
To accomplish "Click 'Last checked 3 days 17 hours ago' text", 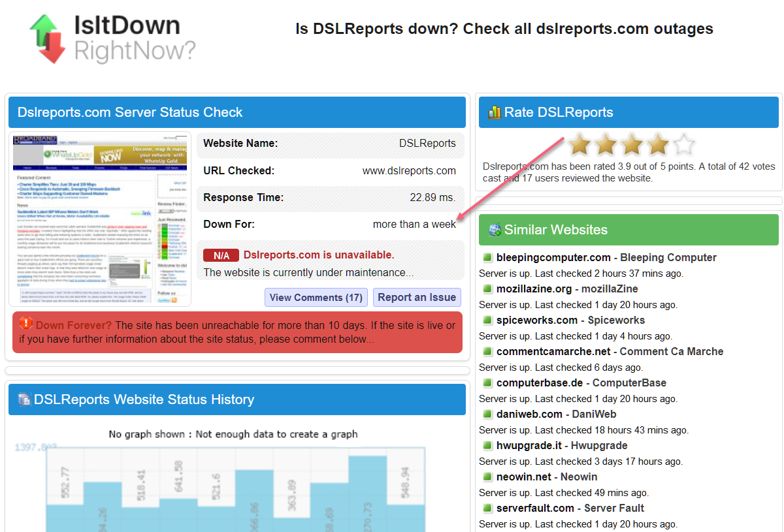I will 610,461.
